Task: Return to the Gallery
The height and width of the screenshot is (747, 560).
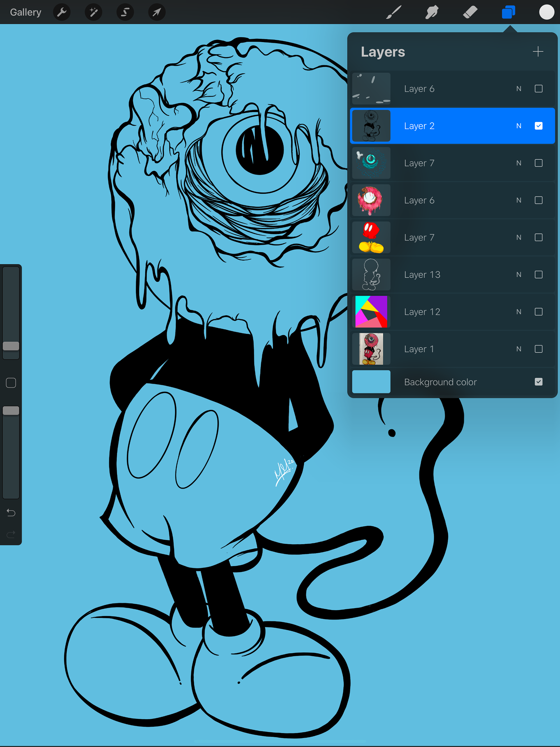Action: tap(26, 13)
